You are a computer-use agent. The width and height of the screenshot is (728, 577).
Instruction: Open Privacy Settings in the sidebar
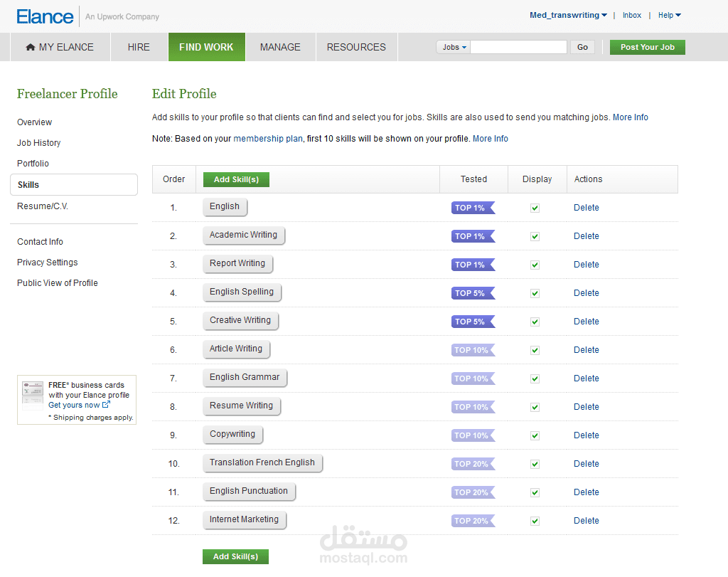pos(48,262)
